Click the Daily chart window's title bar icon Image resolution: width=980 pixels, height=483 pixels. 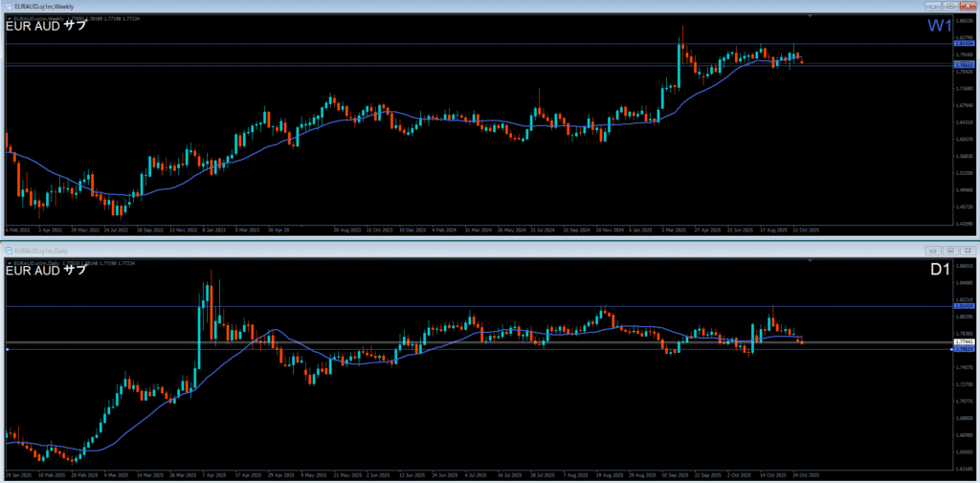(6, 251)
